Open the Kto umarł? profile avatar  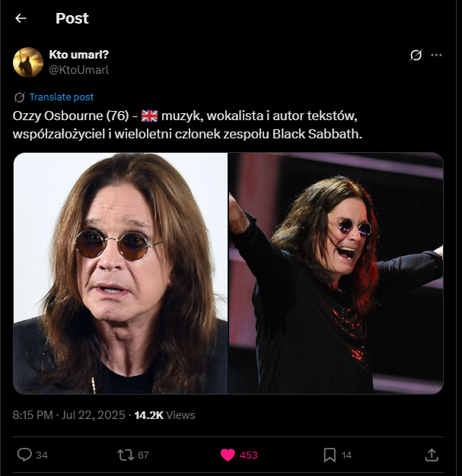28,62
